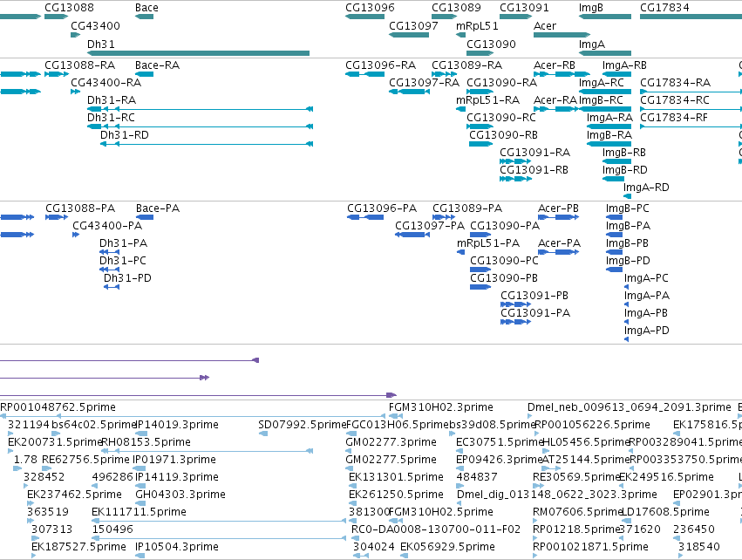Select the ImgA-RD transcript label
The image size is (742, 560).
[646, 188]
